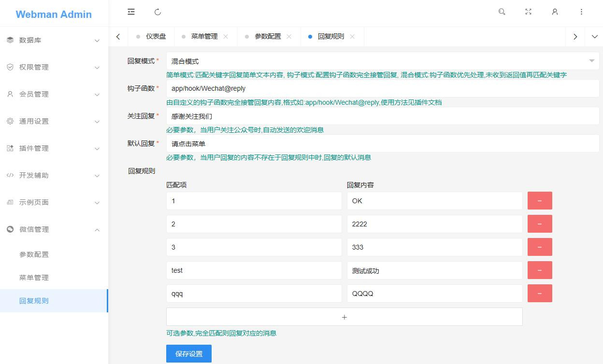Collapse the sidebar with the menu fold icon
This screenshot has width=603, height=364.
[131, 12]
